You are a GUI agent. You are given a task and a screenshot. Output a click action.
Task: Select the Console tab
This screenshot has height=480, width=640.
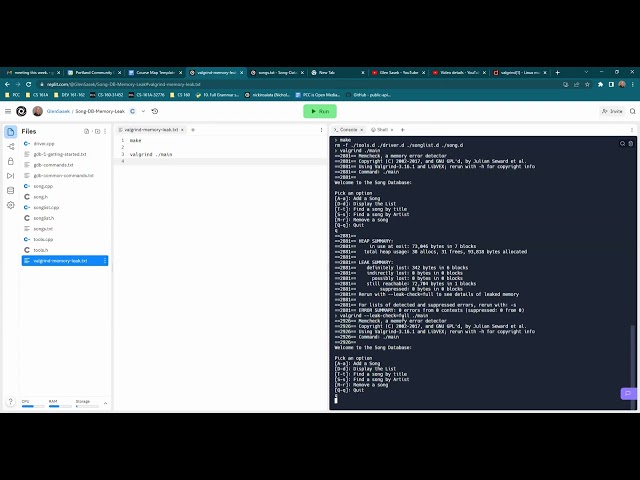pos(346,130)
